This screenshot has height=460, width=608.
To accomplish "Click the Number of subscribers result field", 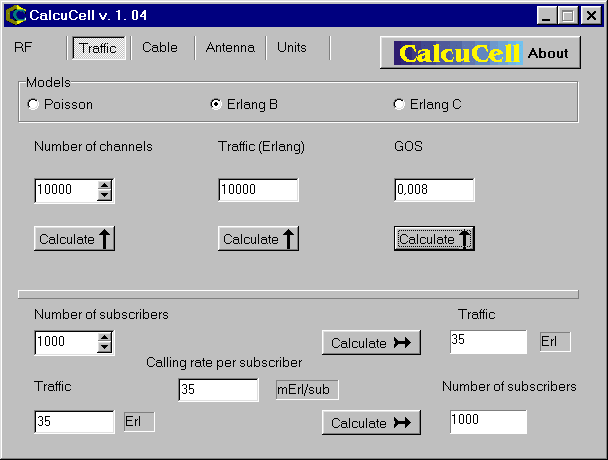I will [x=488, y=422].
